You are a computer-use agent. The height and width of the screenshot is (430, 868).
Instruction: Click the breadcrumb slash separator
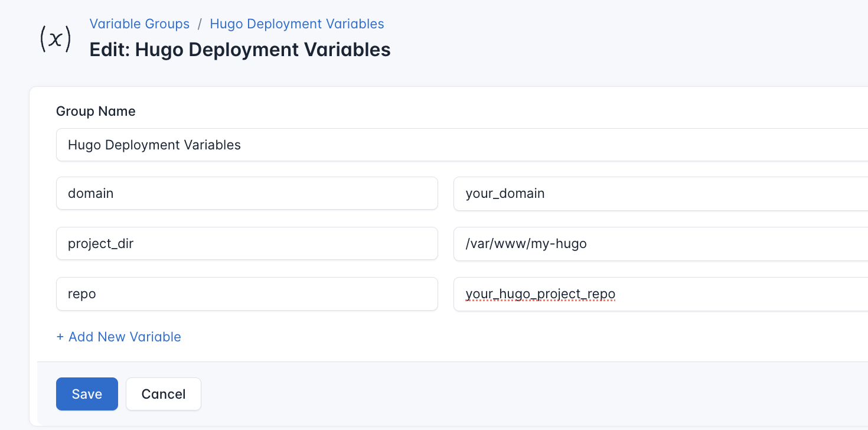pyautogui.click(x=201, y=24)
